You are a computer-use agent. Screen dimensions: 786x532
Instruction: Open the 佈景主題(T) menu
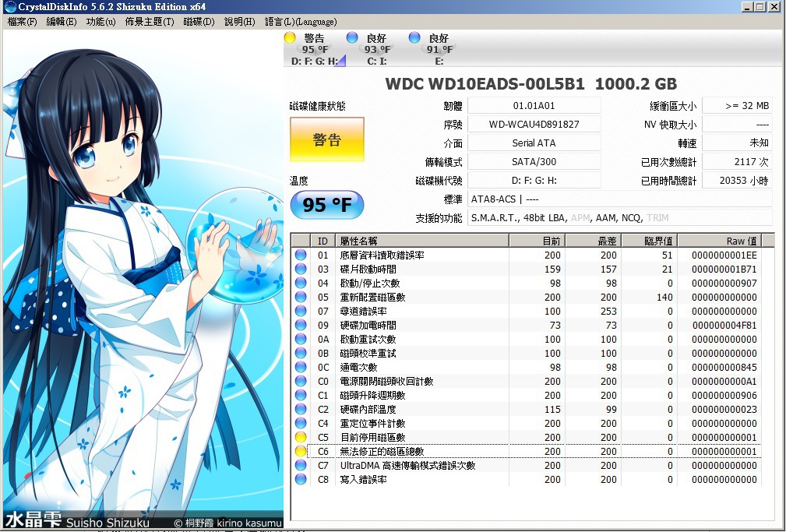pyautogui.click(x=150, y=22)
